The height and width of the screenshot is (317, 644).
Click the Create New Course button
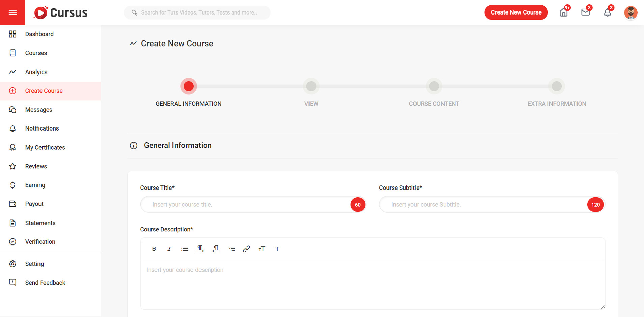click(x=516, y=12)
